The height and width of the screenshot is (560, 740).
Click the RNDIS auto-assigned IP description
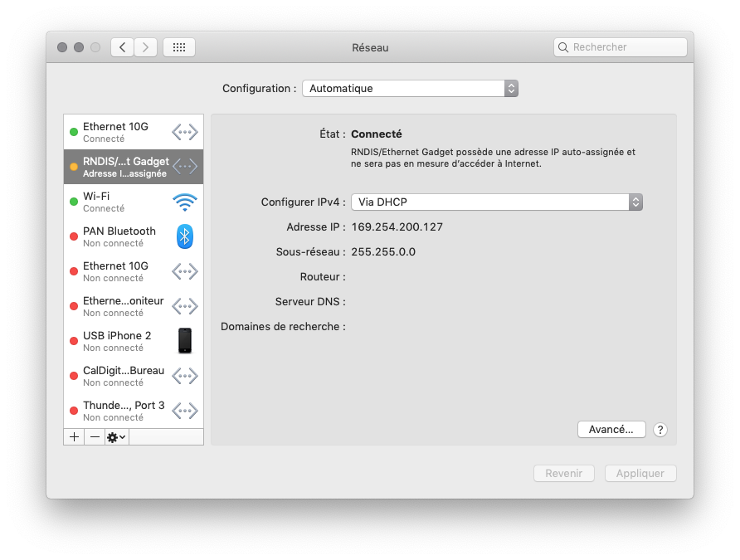click(493, 158)
